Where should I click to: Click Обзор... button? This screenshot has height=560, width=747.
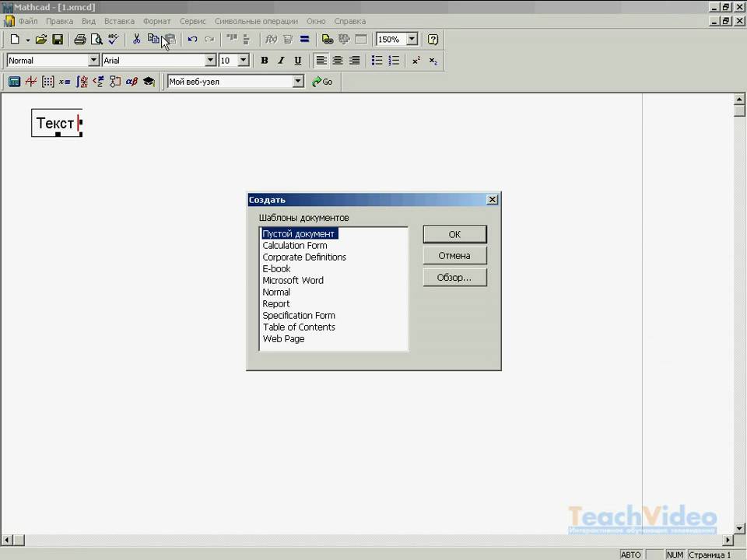[455, 278]
